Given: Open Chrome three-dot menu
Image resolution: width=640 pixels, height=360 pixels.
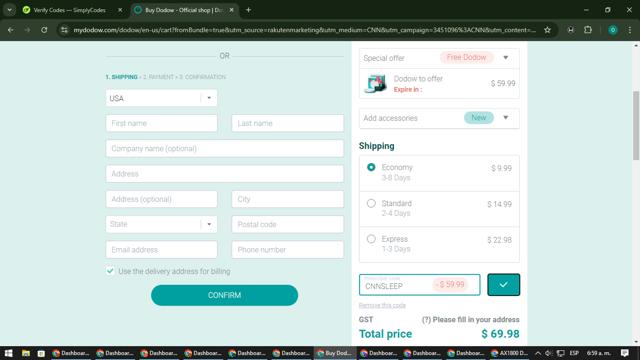Looking at the screenshot, I should coord(630,30).
